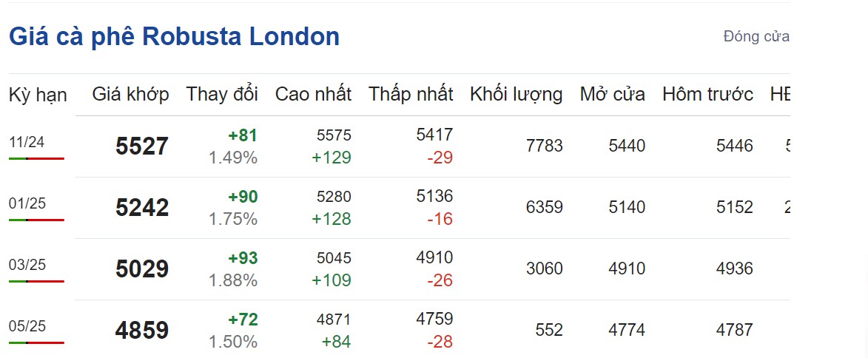This screenshot has width=868, height=358.
Task: Click the 4859 matched price
Action: pos(142,330)
